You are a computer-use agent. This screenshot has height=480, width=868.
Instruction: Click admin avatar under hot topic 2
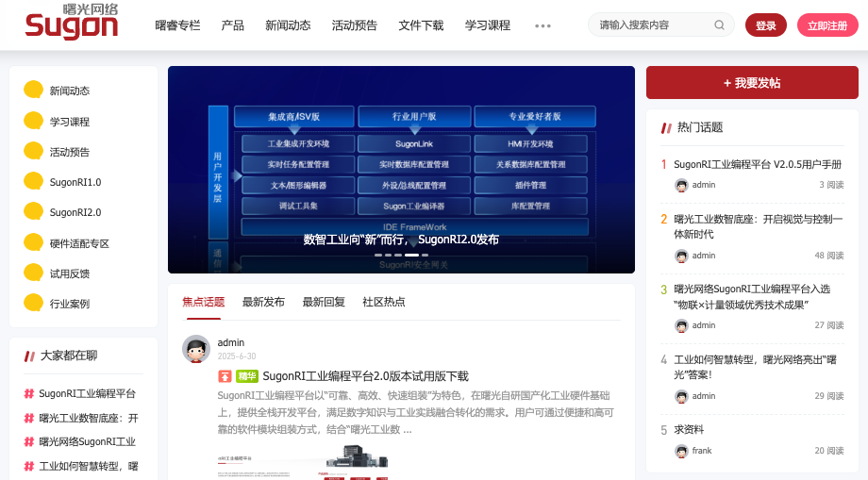pos(681,257)
